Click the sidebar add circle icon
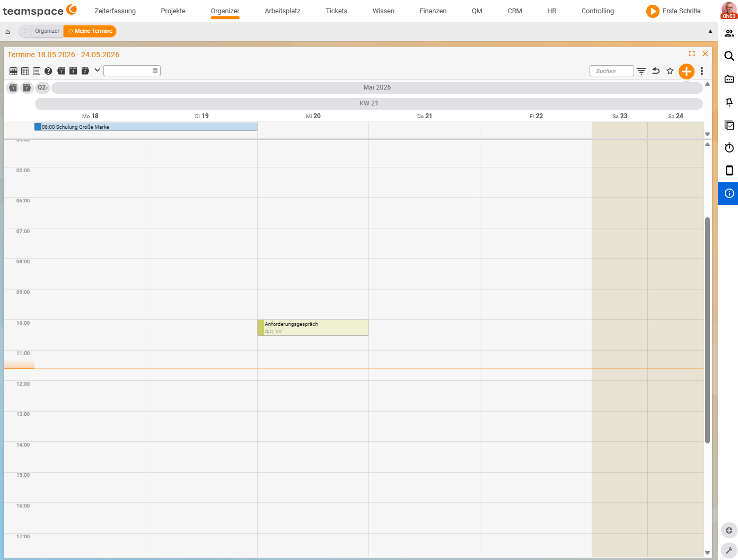738x560 pixels. click(729, 530)
